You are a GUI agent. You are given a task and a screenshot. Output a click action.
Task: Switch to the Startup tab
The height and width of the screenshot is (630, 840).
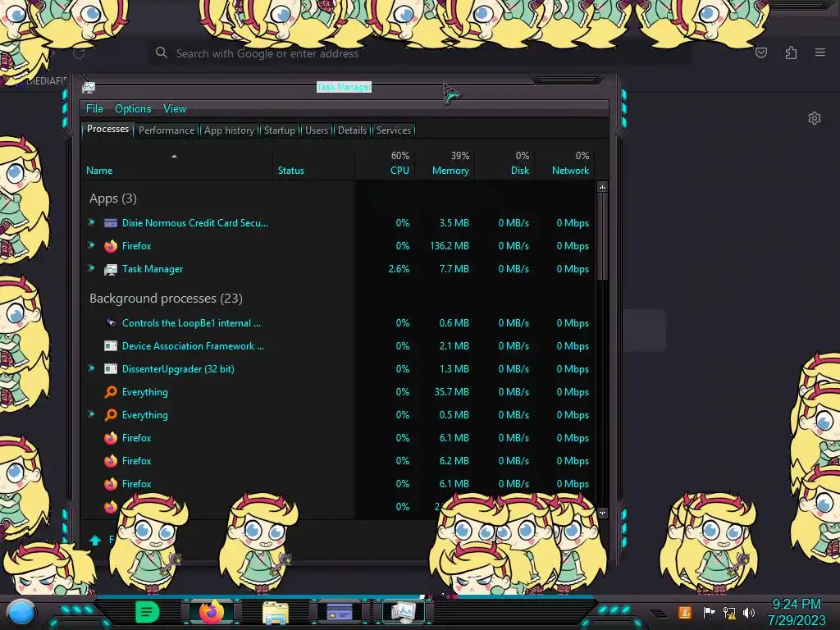click(x=279, y=130)
